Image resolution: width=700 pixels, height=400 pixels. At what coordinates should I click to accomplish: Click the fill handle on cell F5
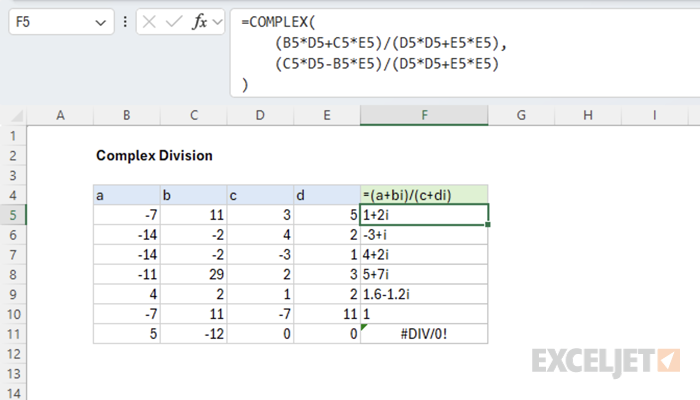pyautogui.click(x=488, y=225)
